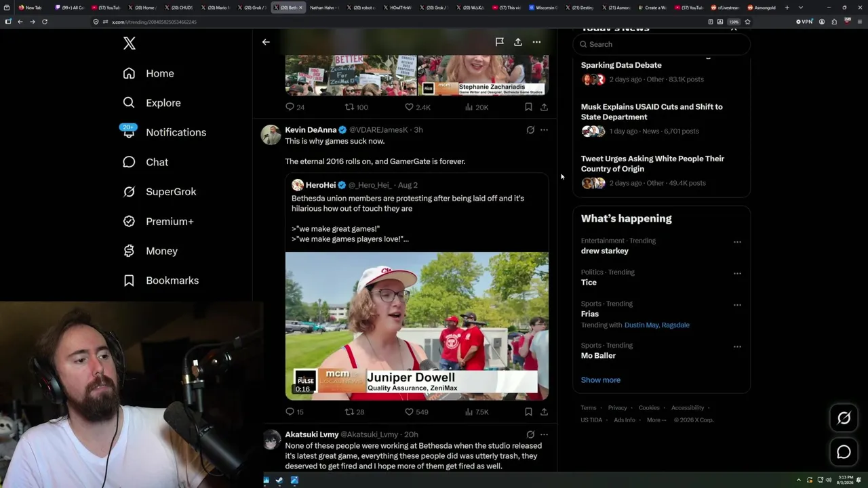Open the Privacy footer link
This screenshot has height=488, width=868.
tap(618, 408)
